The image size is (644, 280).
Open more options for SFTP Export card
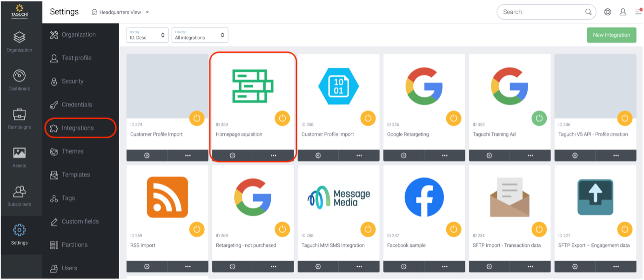(x=616, y=266)
